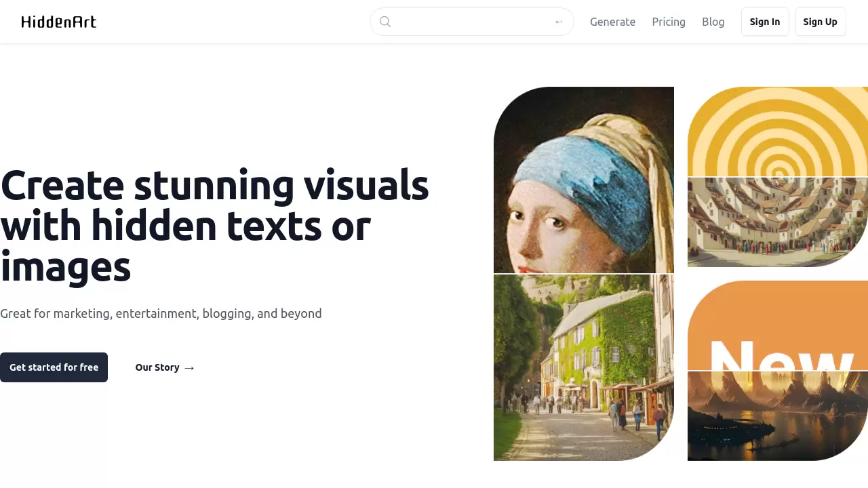Select the yellow spiral pattern image
Screen dimensions: 868x488
coord(778,131)
